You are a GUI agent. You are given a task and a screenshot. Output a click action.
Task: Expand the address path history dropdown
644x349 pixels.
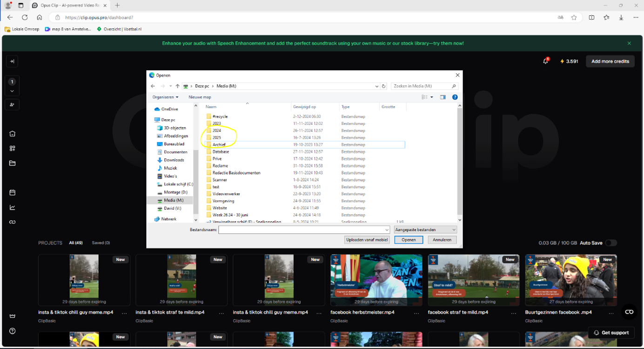[376, 86]
